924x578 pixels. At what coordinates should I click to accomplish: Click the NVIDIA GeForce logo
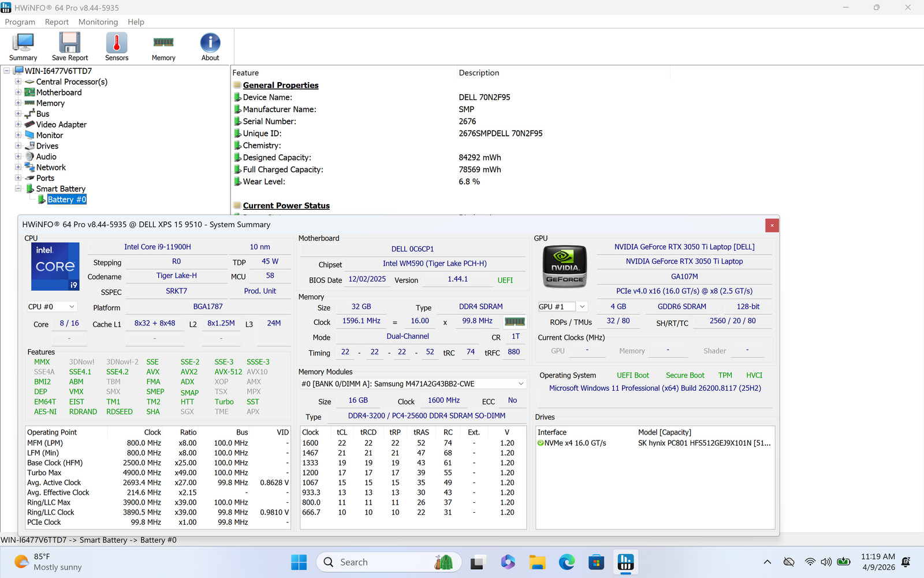pos(565,267)
